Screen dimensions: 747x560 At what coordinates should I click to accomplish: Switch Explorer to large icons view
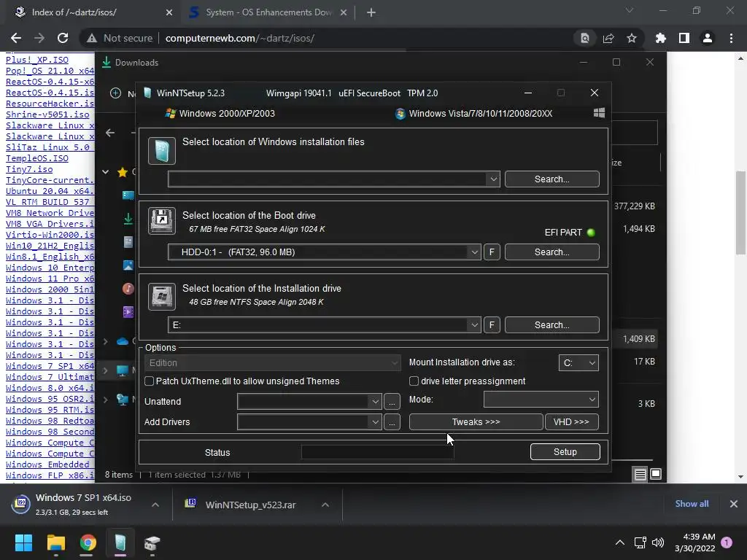[656, 474]
